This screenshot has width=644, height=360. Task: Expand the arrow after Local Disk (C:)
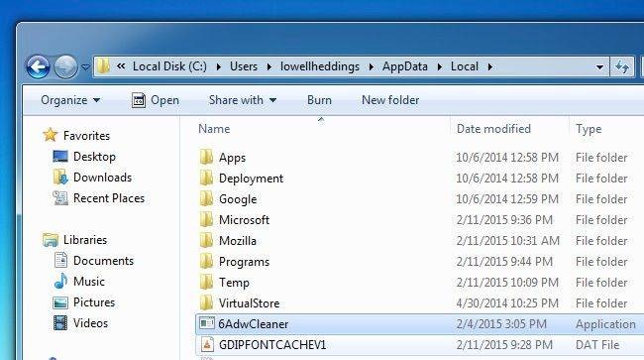219,66
